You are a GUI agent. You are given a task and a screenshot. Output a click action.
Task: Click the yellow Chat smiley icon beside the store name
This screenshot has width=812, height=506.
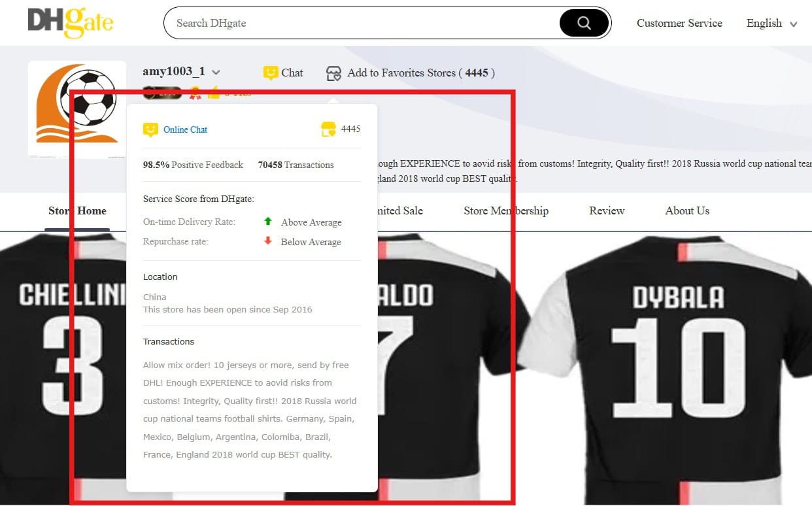tap(271, 73)
